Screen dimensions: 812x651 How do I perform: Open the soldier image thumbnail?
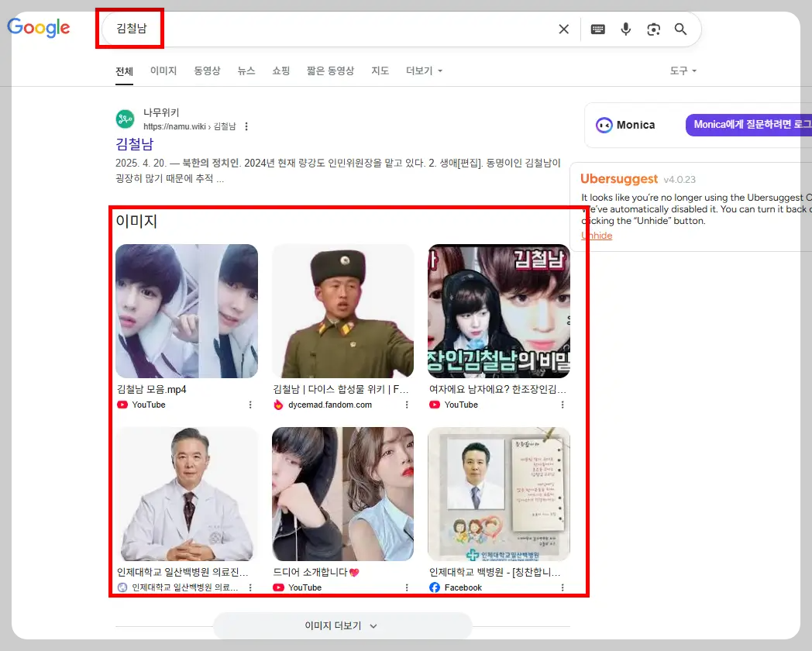pos(342,310)
